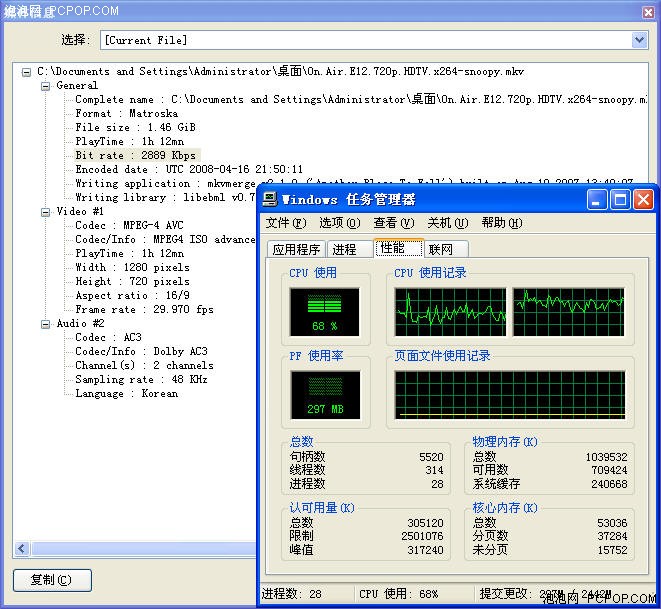This screenshot has width=661, height=609.
Task: Click the CPU usage 68 % gauge
Action: click(325, 312)
